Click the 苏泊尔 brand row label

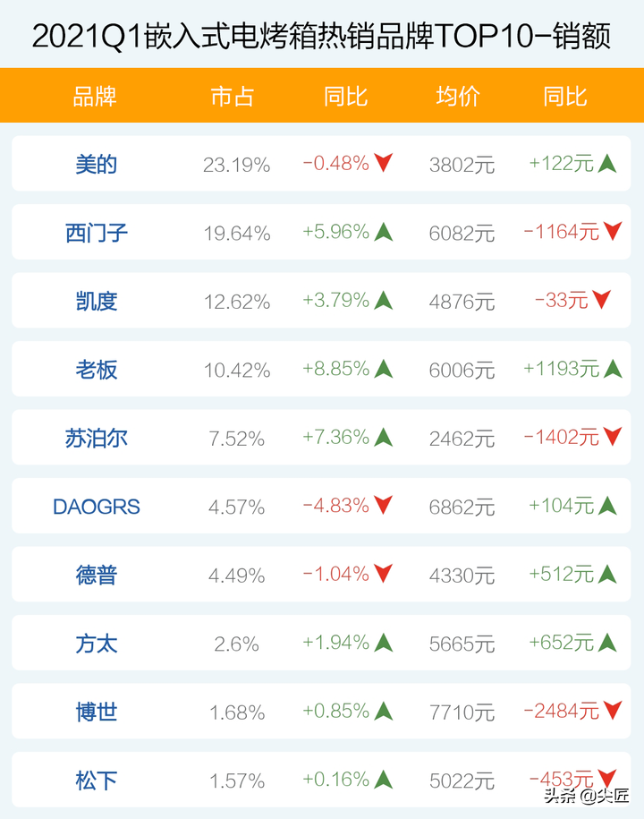pos(97,439)
